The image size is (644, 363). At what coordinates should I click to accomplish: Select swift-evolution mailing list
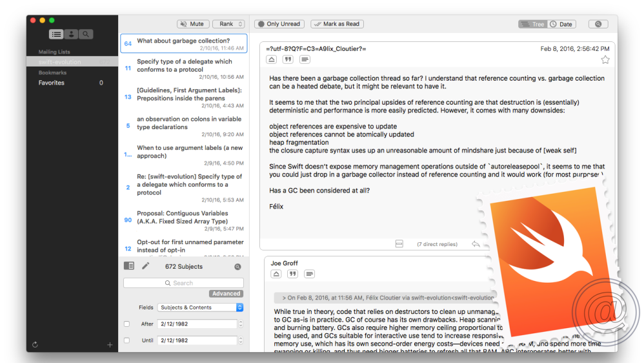60,62
